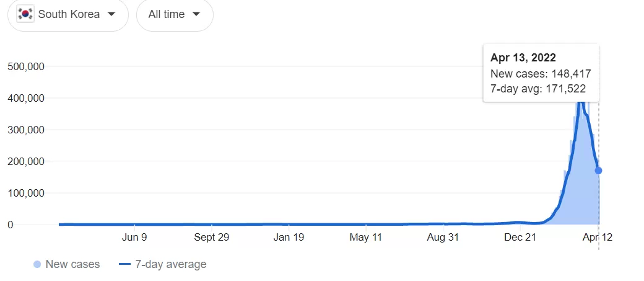Click the blue data point on curve
Screen dimensions: 644x281
(x=598, y=171)
